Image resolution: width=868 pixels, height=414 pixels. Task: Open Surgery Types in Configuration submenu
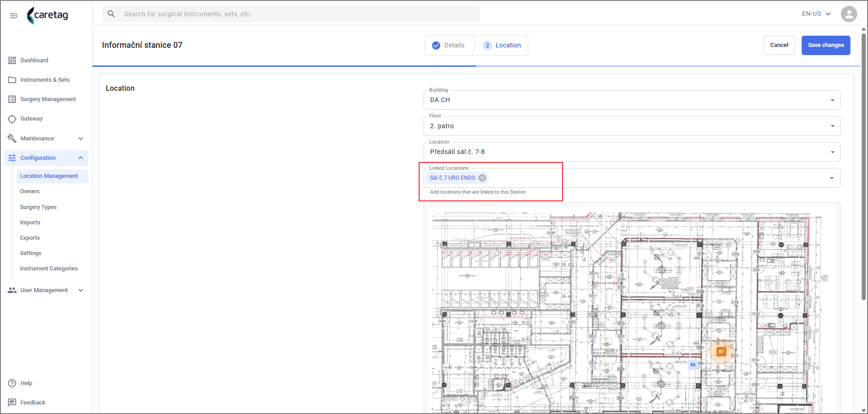38,207
